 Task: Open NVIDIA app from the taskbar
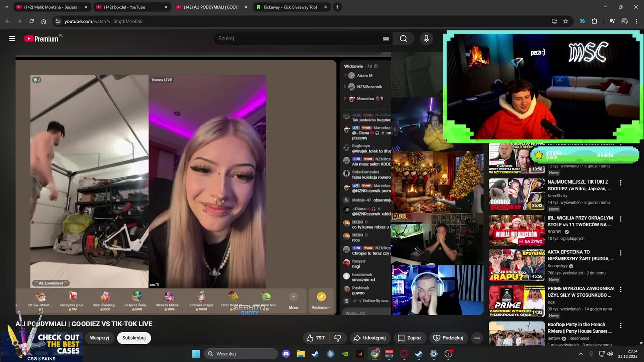coord(345,354)
